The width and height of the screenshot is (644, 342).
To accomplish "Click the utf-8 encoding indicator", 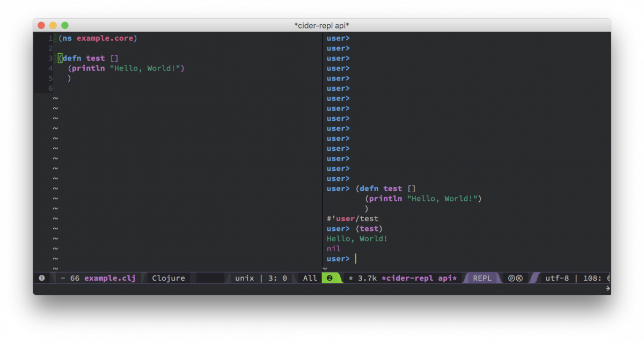I will (x=555, y=278).
